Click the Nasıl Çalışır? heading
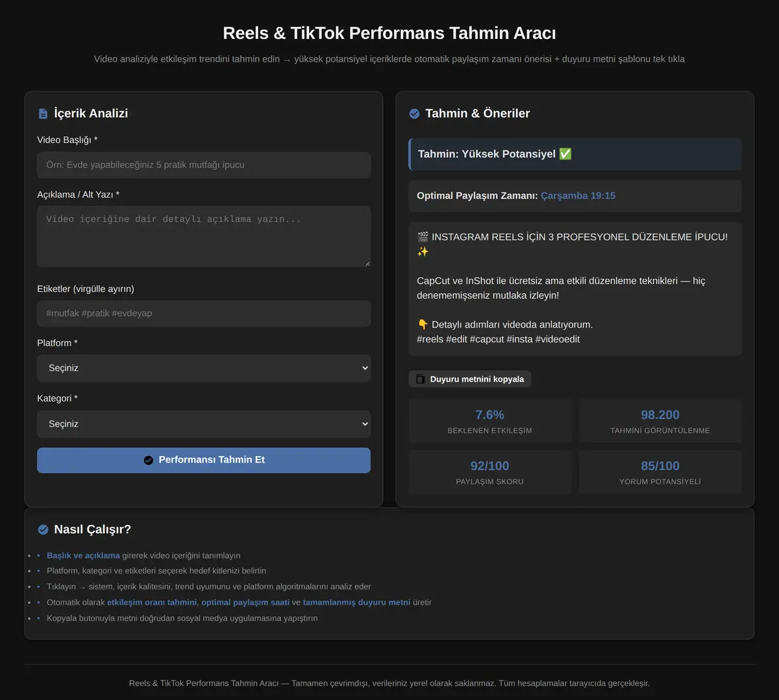The image size is (779, 700). click(x=93, y=529)
